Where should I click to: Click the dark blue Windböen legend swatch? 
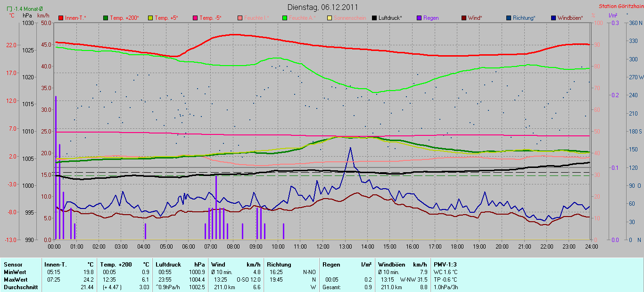tap(553, 18)
